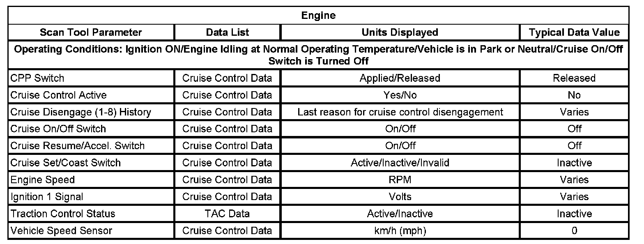The width and height of the screenshot is (644, 244).
Task: Click the Applied/Released units cell
Action: [x=400, y=78]
